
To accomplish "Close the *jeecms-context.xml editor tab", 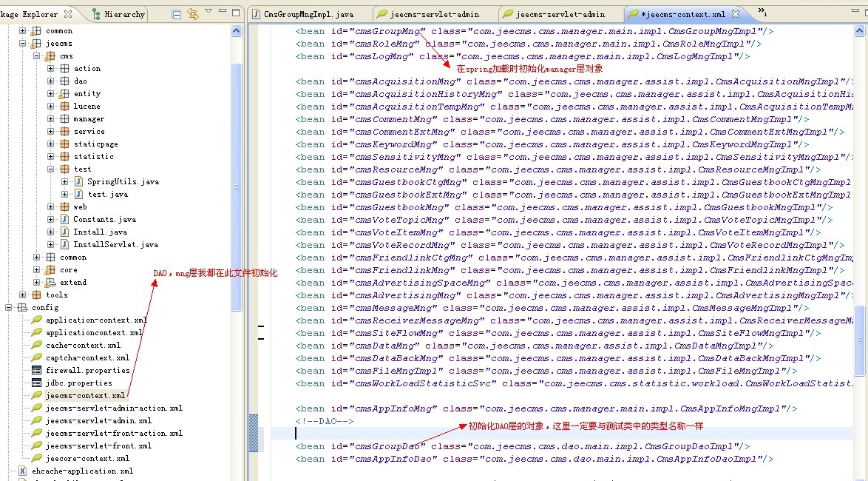I will tap(736, 14).
